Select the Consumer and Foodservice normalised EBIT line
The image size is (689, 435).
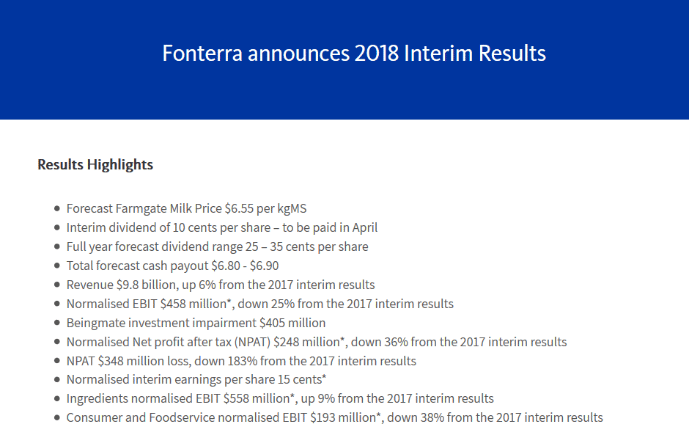(334, 418)
